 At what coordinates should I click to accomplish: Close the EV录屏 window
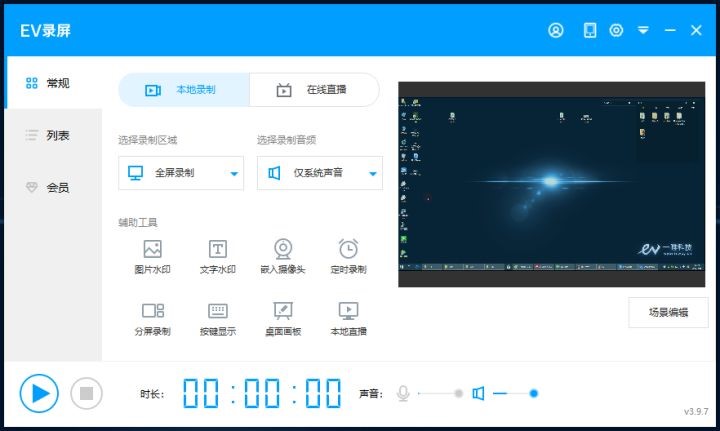pyautogui.click(x=696, y=31)
